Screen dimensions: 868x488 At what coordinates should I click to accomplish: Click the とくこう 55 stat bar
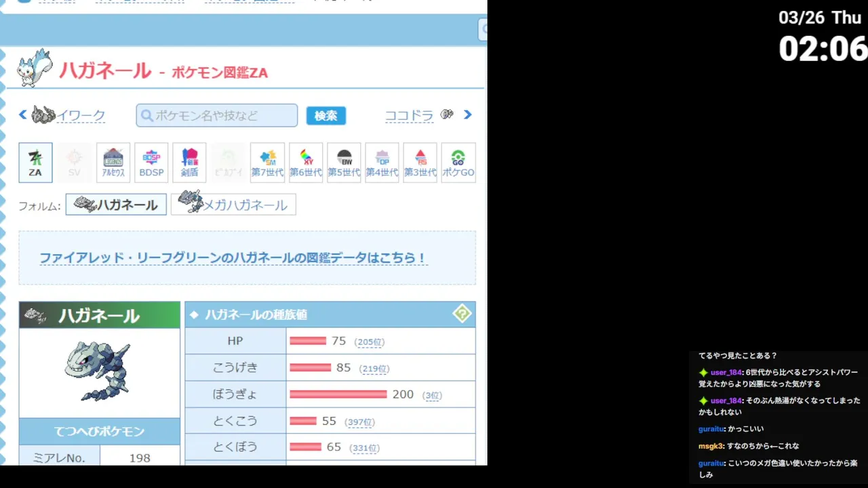coord(303,421)
